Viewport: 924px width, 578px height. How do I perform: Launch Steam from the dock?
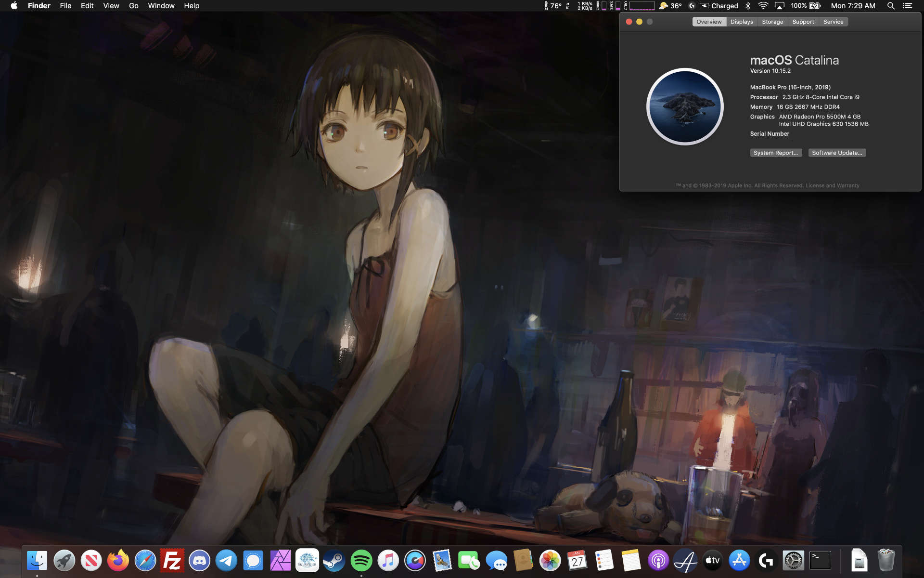tap(334, 561)
